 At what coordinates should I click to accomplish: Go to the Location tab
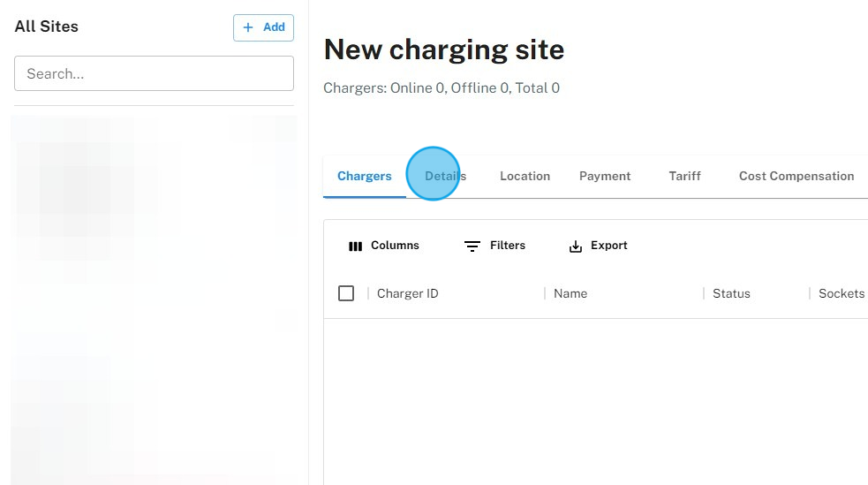(525, 176)
